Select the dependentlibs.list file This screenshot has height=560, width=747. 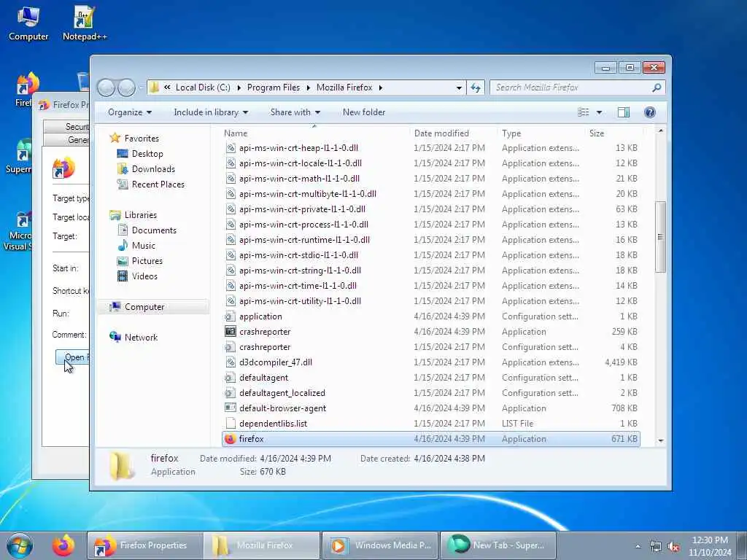(430, 424)
